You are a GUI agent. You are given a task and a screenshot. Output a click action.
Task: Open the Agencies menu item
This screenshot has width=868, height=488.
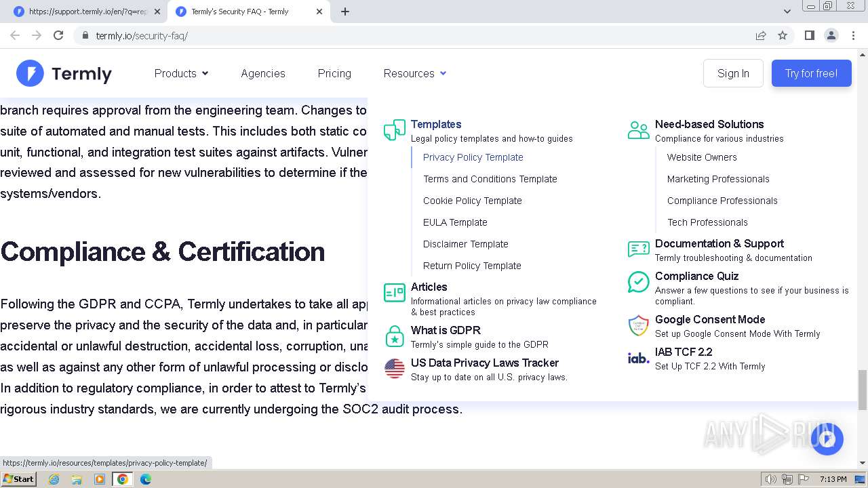[263, 73]
